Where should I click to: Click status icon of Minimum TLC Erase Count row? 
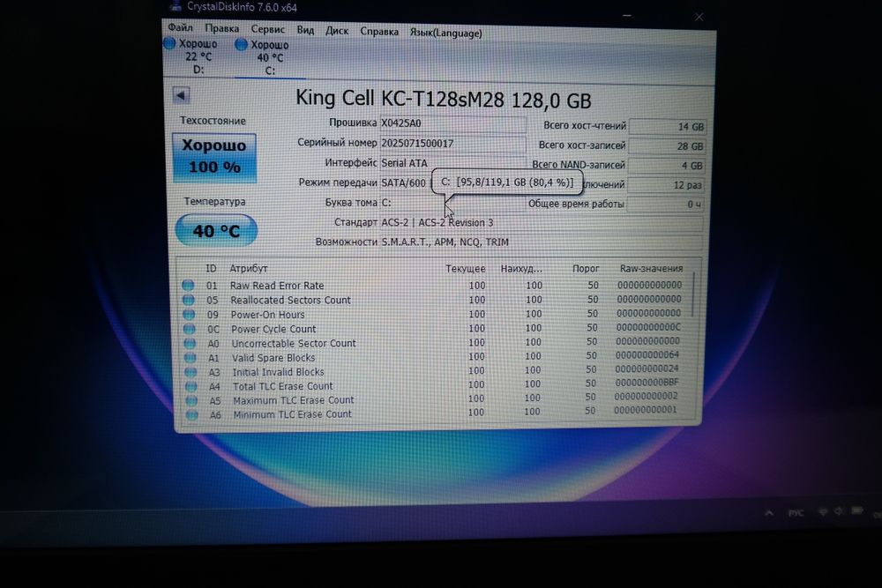coord(192,415)
